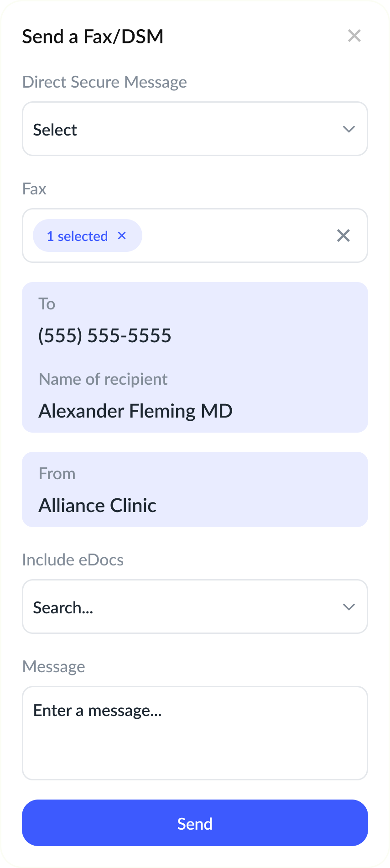Remove the "1 selected" chip via its small x
The width and height of the screenshot is (390, 868).
click(122, 235)
